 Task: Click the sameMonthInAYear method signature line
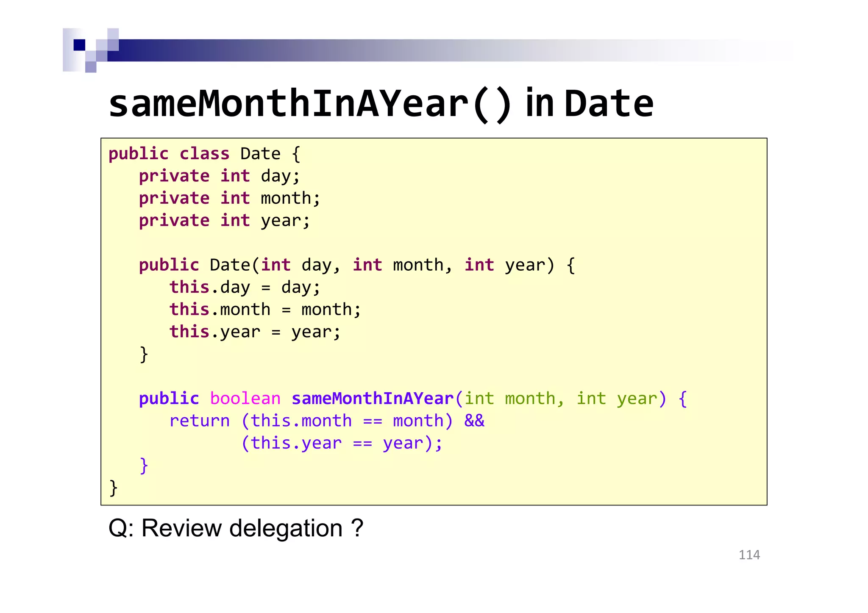point(413,399)
